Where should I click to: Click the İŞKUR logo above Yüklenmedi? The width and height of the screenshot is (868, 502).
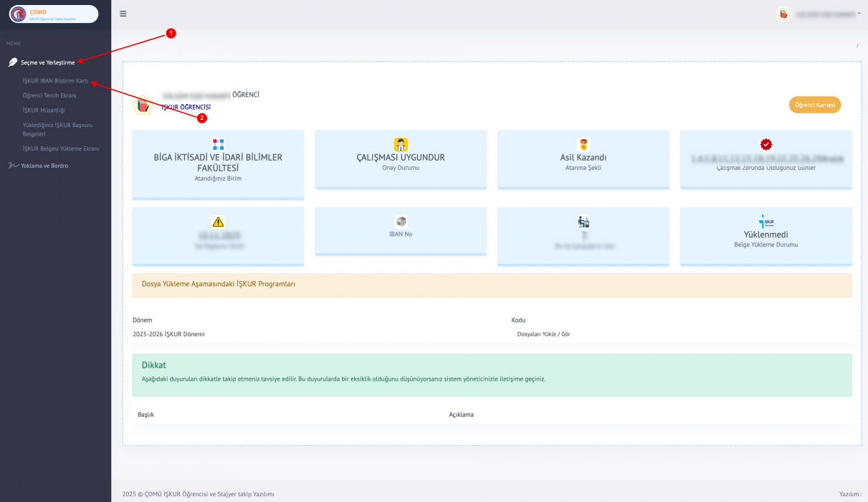(x=766, y=221)
